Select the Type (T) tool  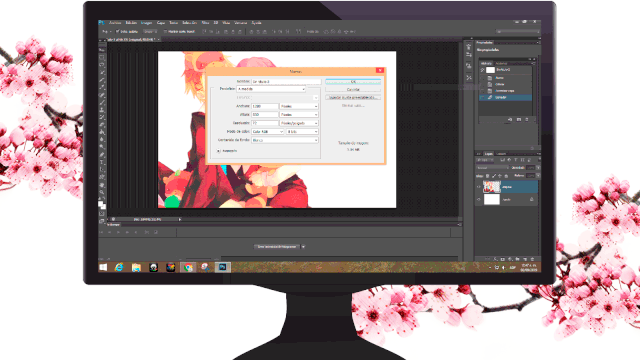(102, 162)
